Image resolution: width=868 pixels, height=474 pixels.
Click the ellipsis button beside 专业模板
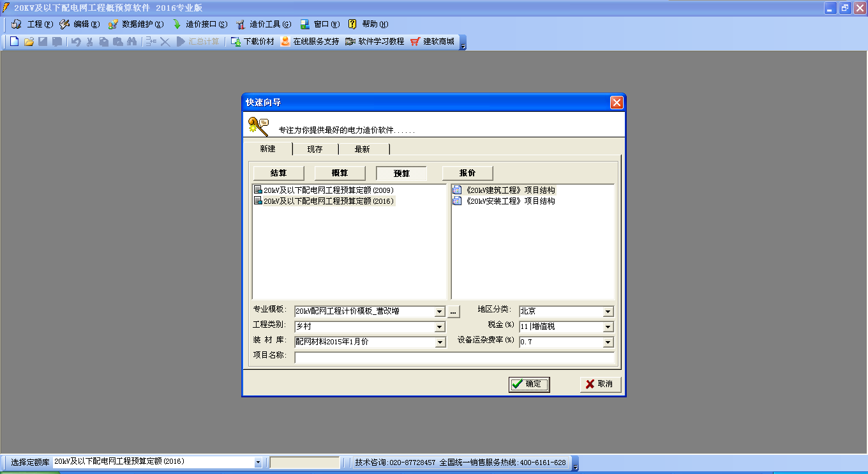pos(454,312)
